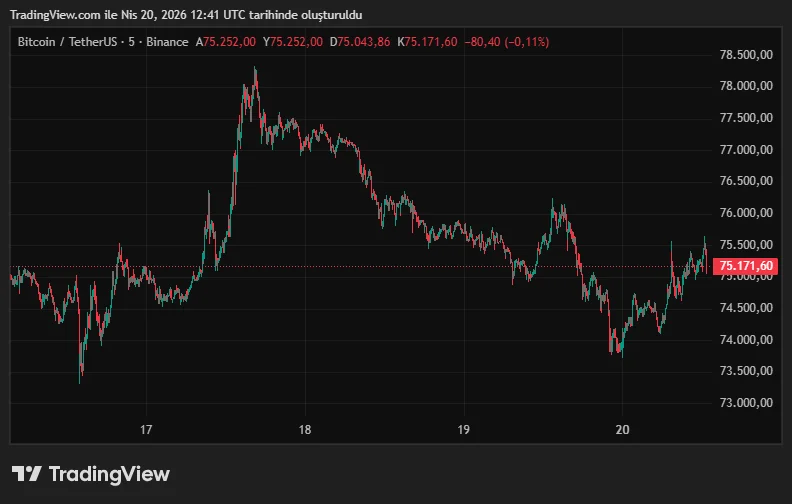The width and height of the screenshot is (792, 504).
Task: Click the red 75.171,60 current price tag
Action: (x=746, y=266)
